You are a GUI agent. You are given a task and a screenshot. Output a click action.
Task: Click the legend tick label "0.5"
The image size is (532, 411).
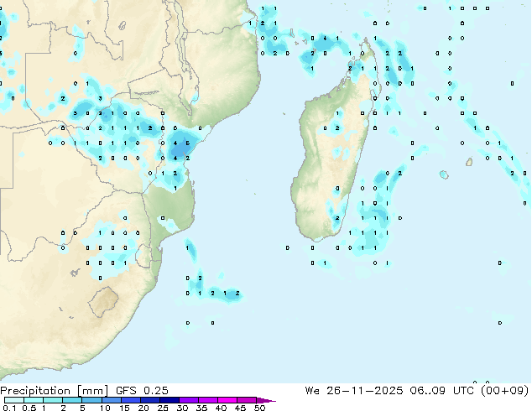[x=29, y=408]
